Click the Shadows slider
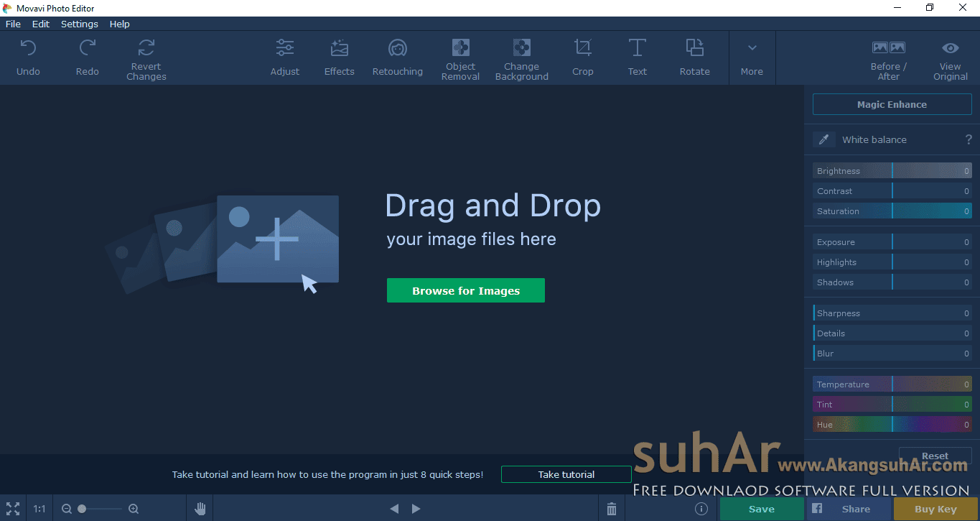 [x=892, y=282]
